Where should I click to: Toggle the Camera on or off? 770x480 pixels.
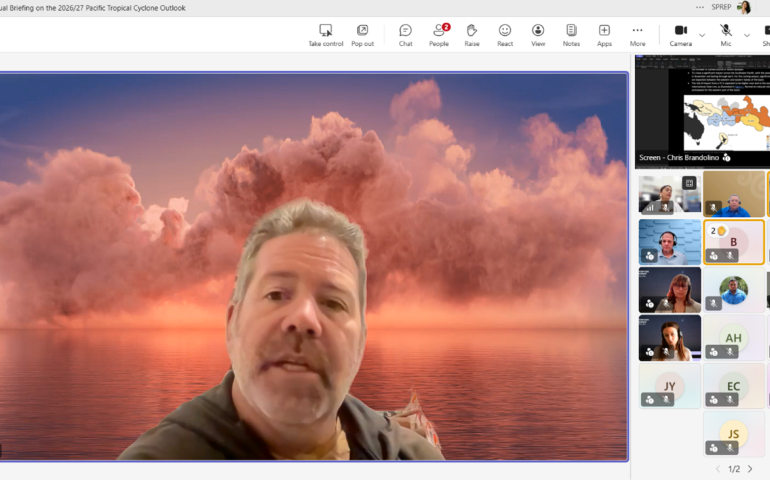tap(681, 35)
